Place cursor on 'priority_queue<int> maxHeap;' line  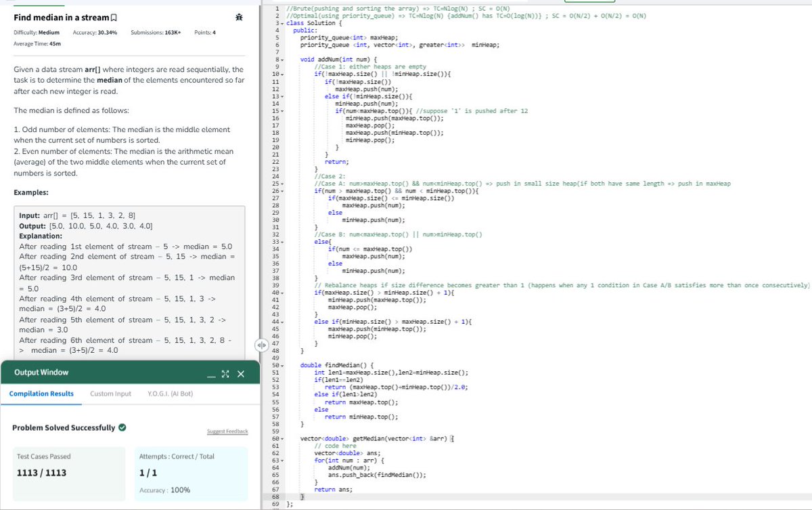pos(349,37)
